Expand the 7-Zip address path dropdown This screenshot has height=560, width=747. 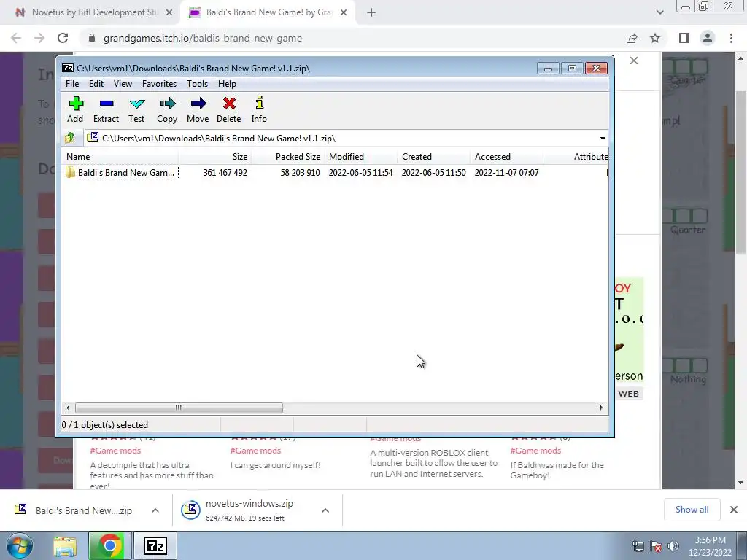603,138
